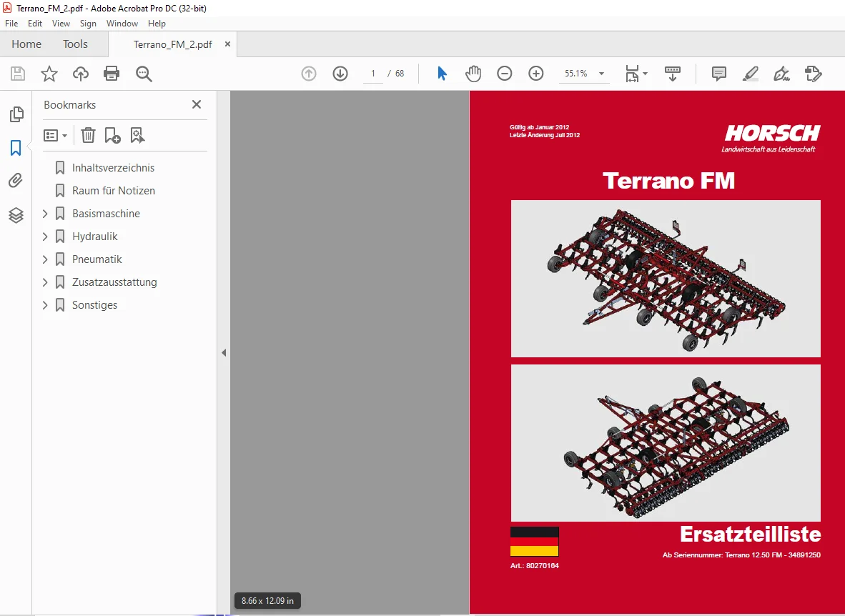Collapse the navigation pane arrow
The image size is (845, 616).
(x=224, y=353)
